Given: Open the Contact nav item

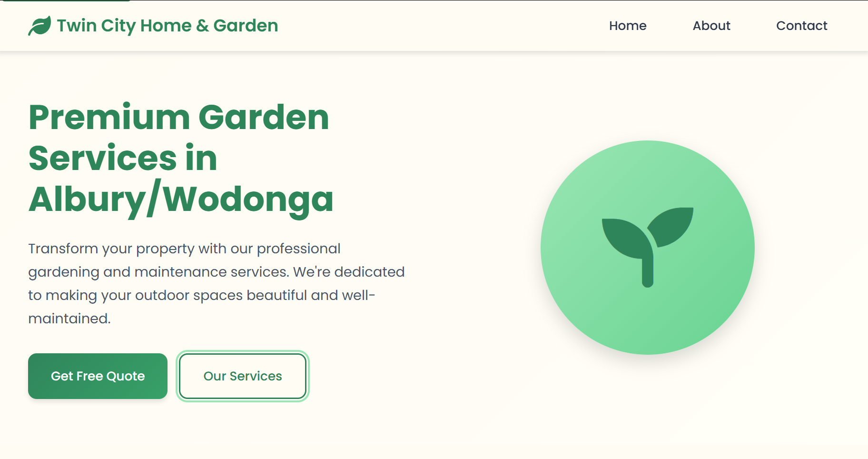Looking at the screenshot, I should click(x=801, y=26).
